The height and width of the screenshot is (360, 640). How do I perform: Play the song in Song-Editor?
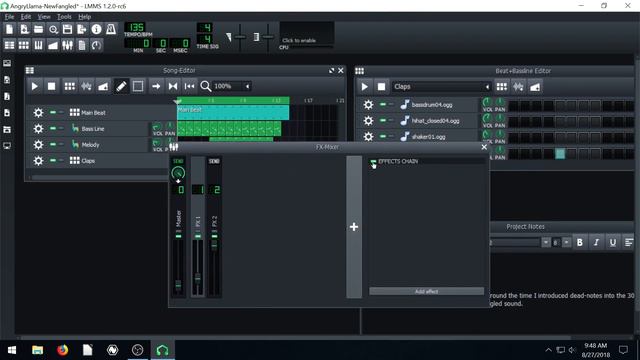coord(35,87)
